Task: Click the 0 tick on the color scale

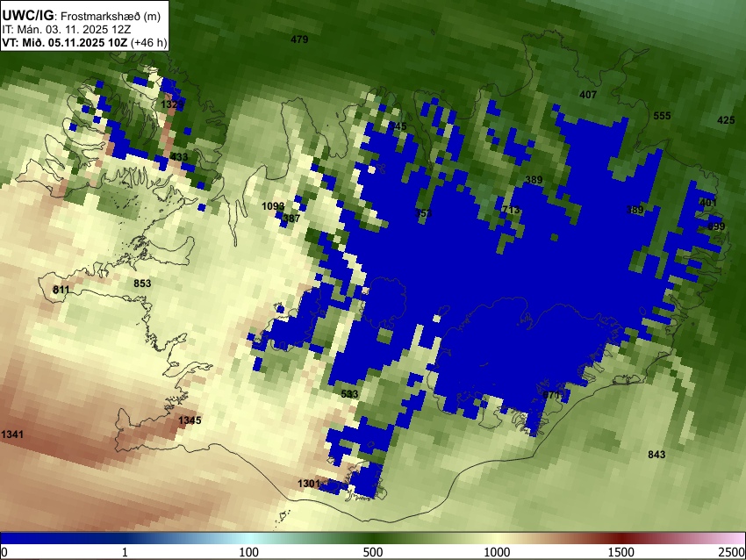Action: (x=4, y=552)
